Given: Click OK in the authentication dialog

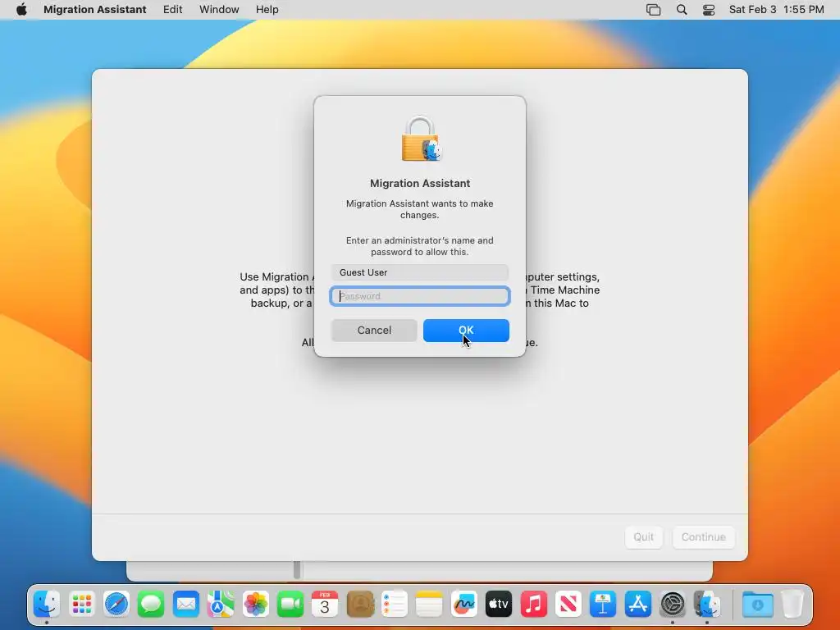Looking at the screenshot, I should pos(466,331).
